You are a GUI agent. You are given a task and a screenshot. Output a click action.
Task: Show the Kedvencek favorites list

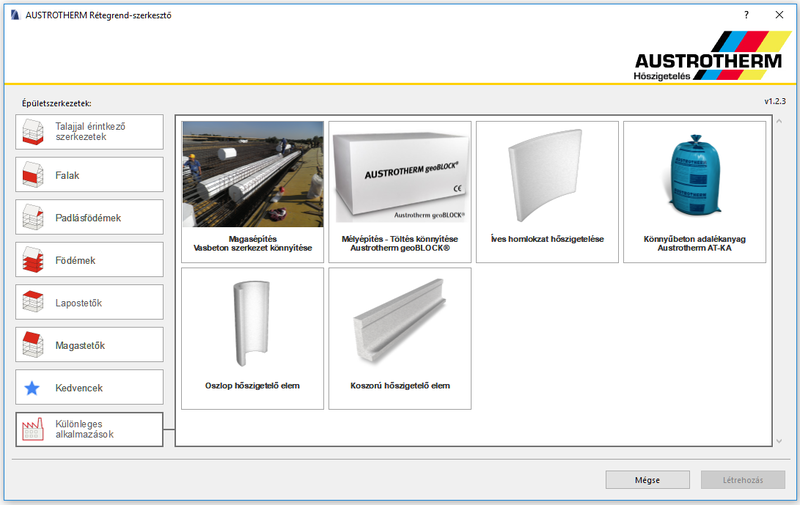tap(89, 387)
